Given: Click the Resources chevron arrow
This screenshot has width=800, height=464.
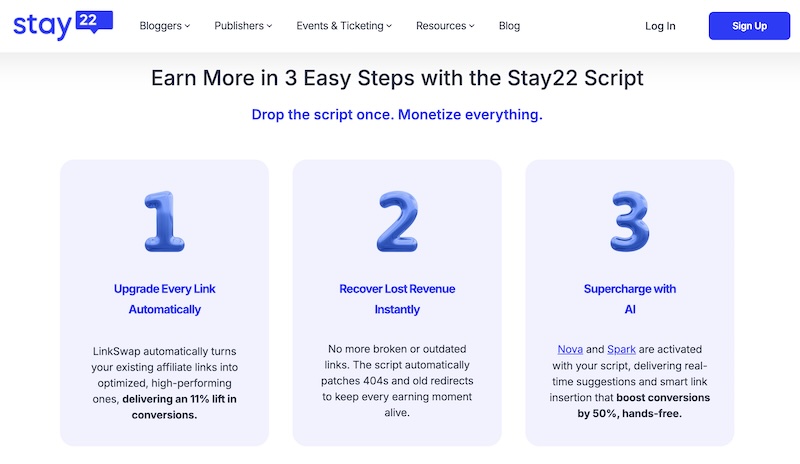Looking at the screenshot, I should [472, 26].
